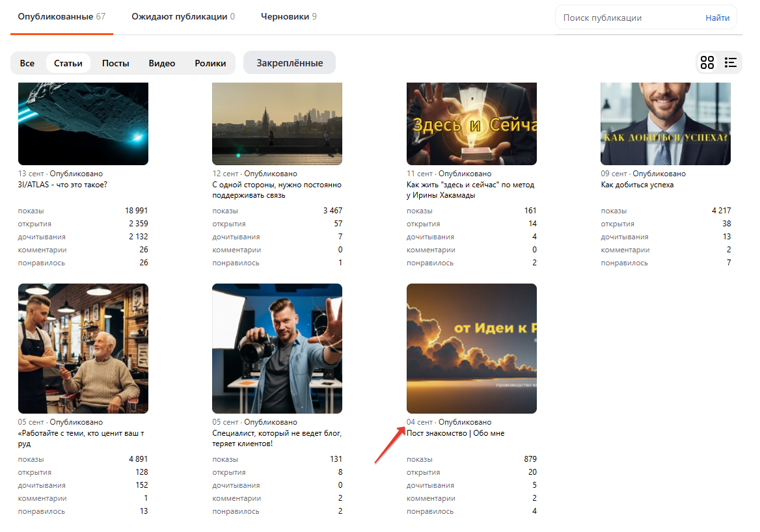Viewport: 760px width, 532px height.
Task: Open the Ожидают публикации tab
Action: tap(183, 16)
